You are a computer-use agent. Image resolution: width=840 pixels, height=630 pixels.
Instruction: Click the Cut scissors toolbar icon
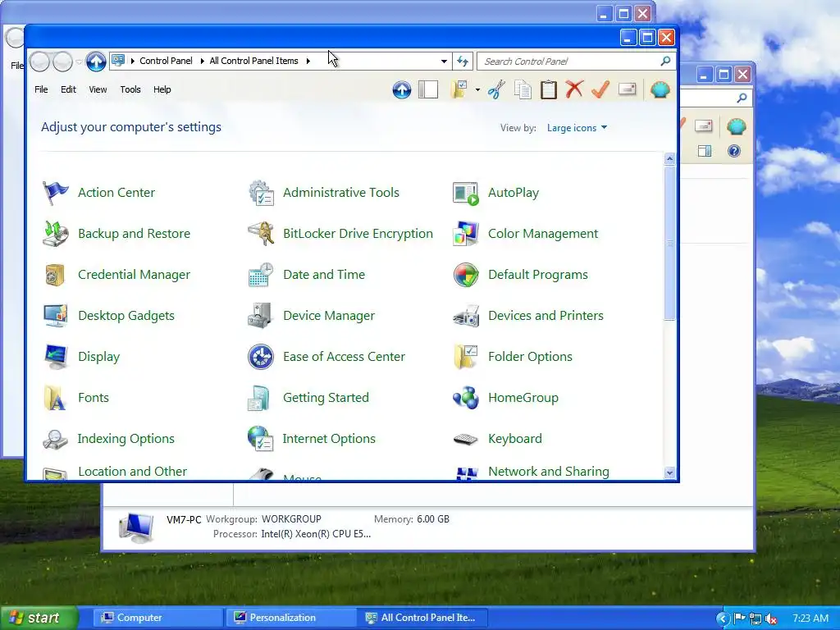click(x=496, y=89)
